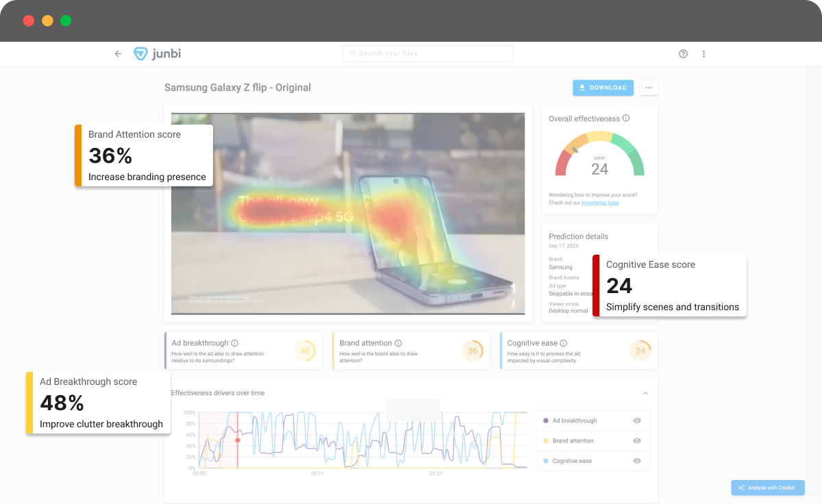Screen dimensions: 822x504
Task: Click the Brand attention info icon
Action: (x=398, y=342)
